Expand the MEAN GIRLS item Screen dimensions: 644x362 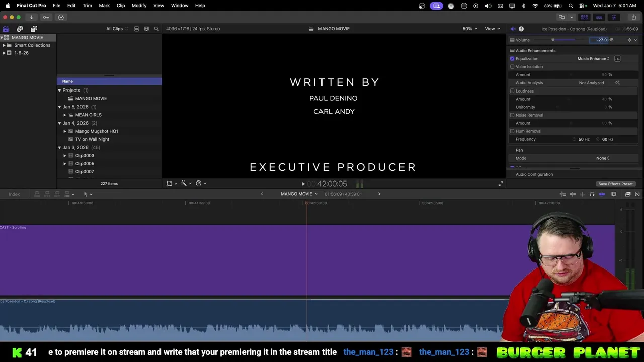tap(65, 115)
